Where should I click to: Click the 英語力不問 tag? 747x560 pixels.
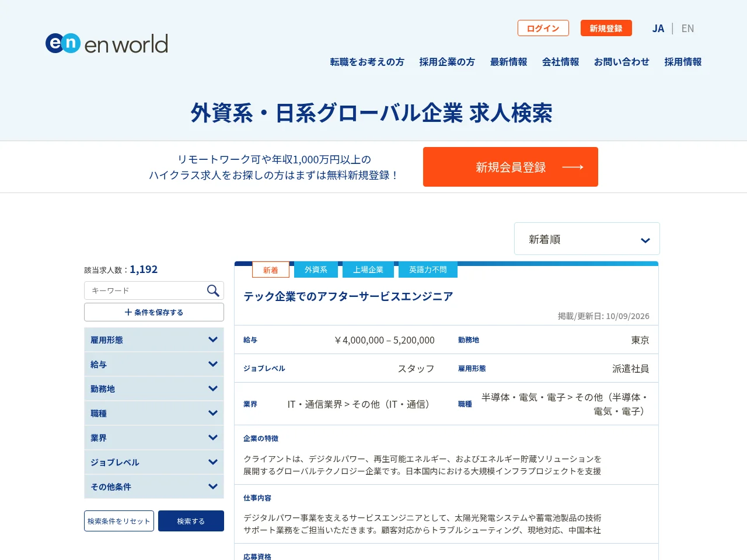[428, 269]
